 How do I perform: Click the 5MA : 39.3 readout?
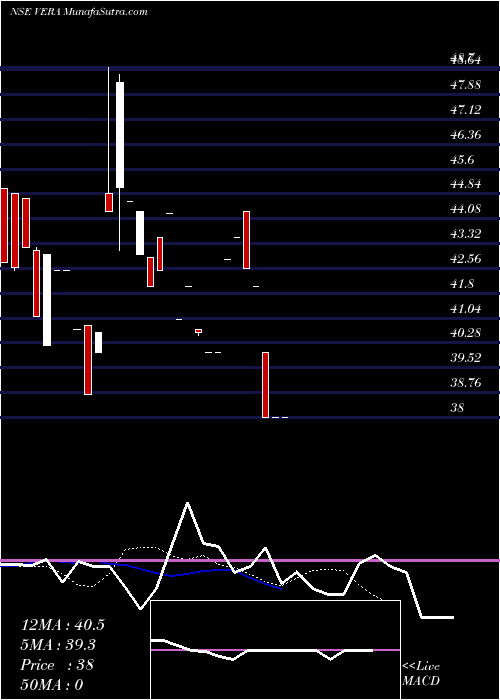pos(59,645)
